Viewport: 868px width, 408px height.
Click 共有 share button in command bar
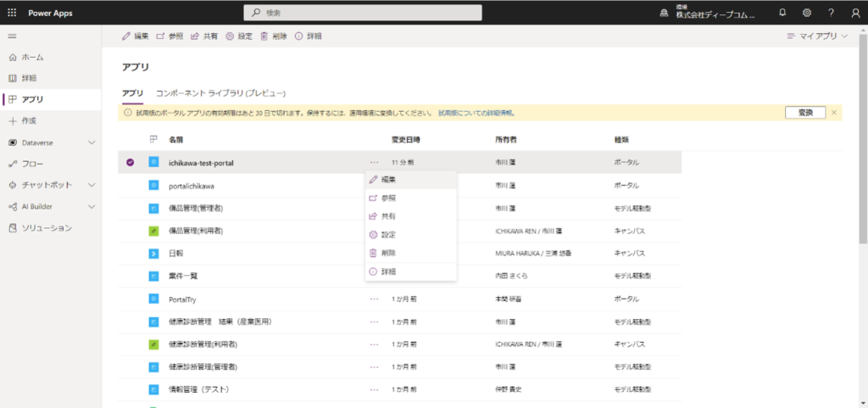point(204,36)
